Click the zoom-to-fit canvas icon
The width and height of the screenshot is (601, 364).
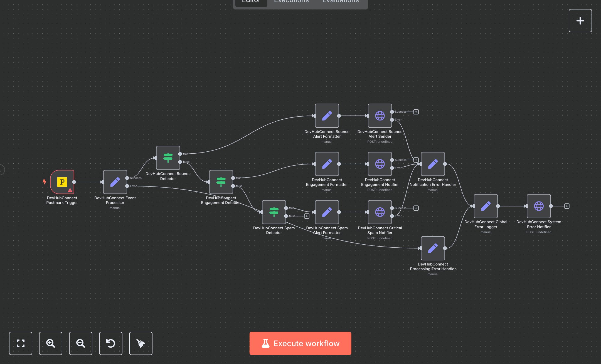pos(20,343)
